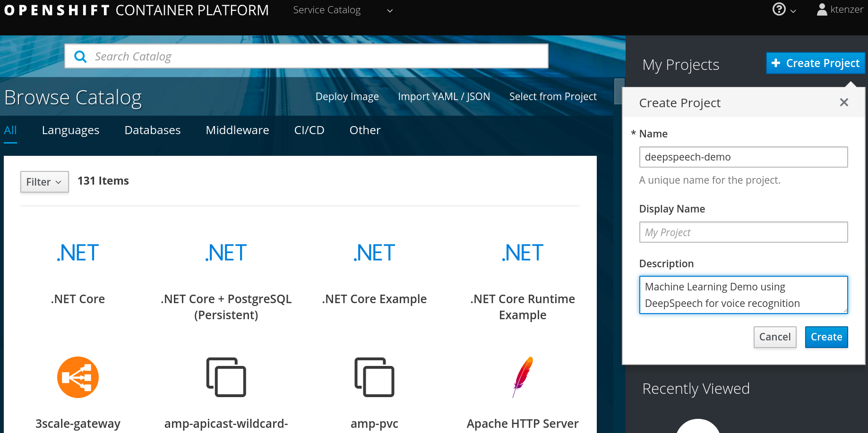868x433 pixels.
Task: Click the Apache HTTP Server label
Action: pyautogui.click(x=523, y=424)
